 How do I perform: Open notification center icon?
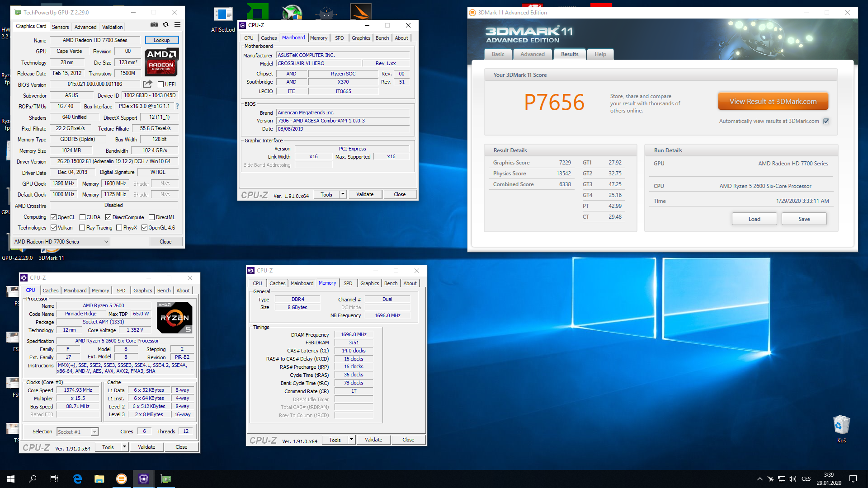pos(853,479)
